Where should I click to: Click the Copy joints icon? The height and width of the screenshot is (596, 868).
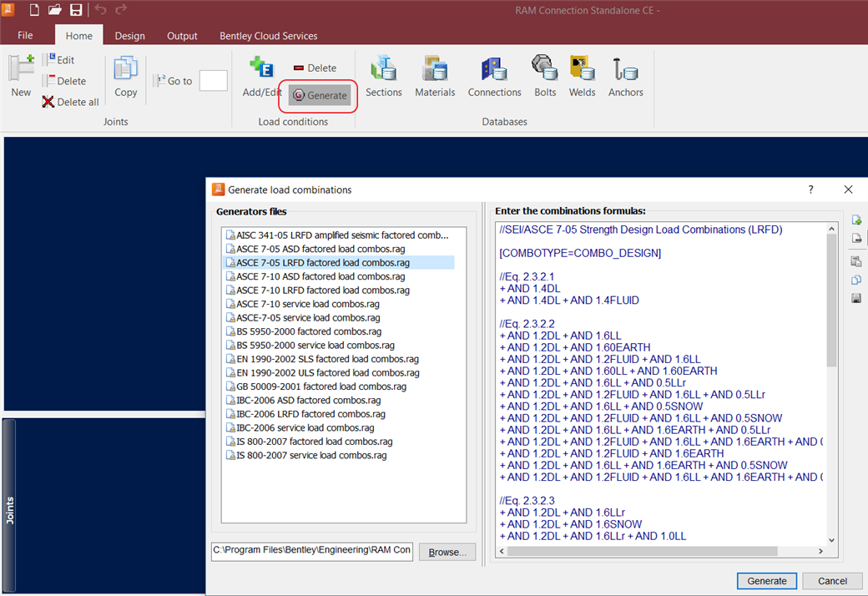click(126, 77)
